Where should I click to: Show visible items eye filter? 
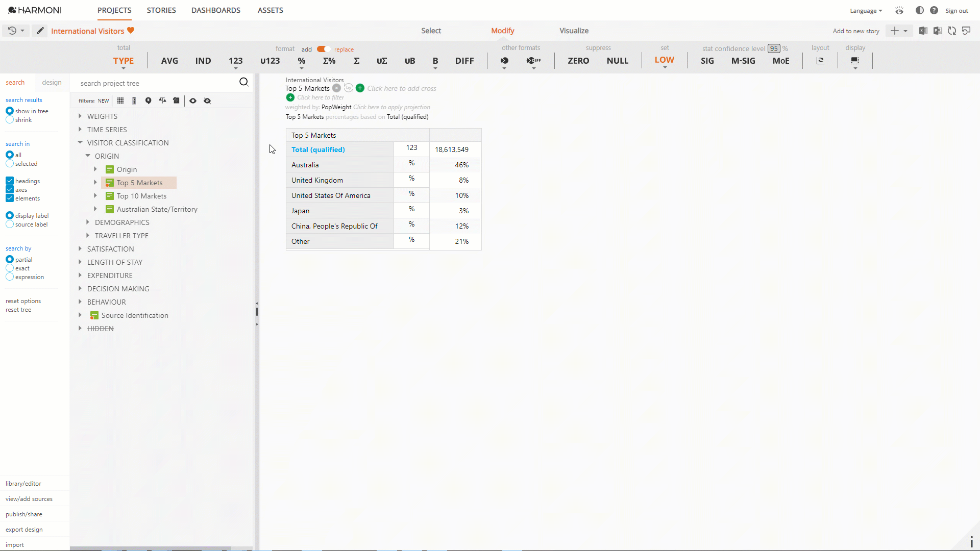(x=193, y=101)
